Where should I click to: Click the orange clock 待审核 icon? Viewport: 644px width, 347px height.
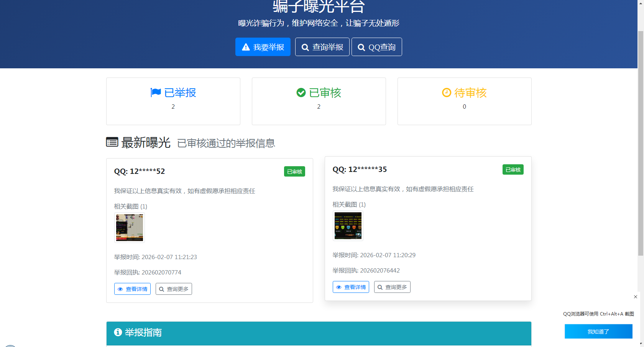[x=447, y=93]
